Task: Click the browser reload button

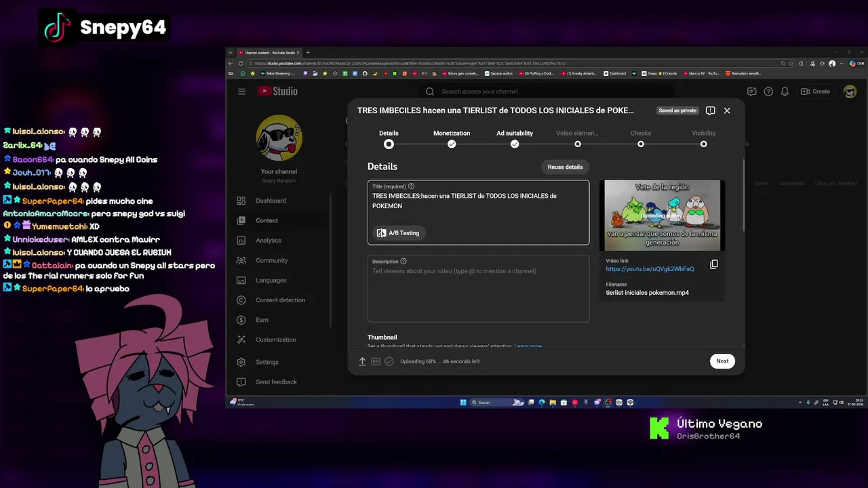Action: click(x=241, y=63)
